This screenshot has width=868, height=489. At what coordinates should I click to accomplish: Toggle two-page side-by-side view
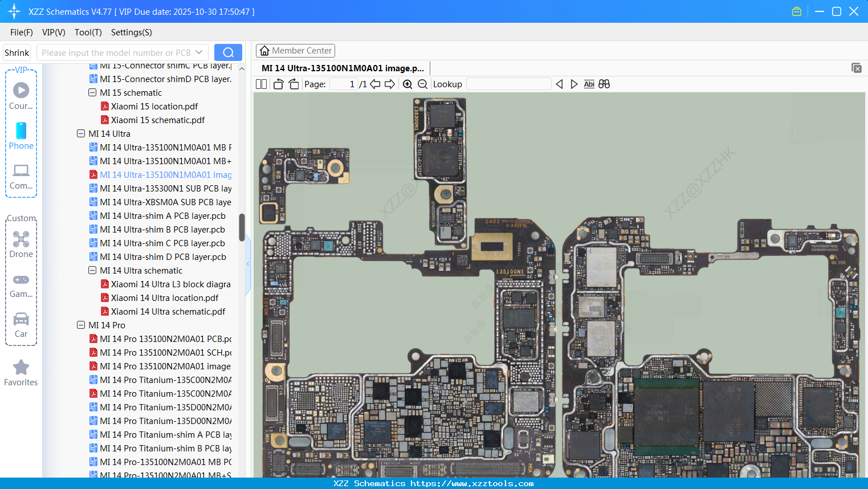(260, 84)
